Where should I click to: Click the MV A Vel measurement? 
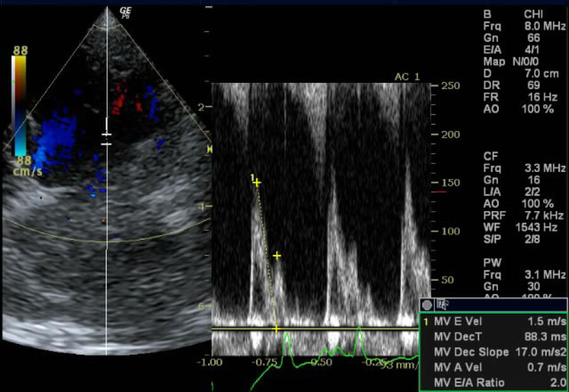(493, 367)
